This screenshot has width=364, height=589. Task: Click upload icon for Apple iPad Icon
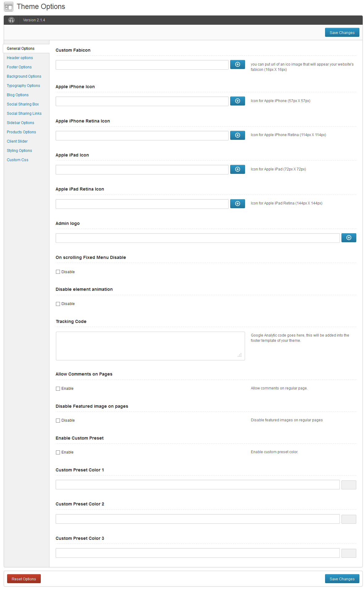[x=237, y=169]
